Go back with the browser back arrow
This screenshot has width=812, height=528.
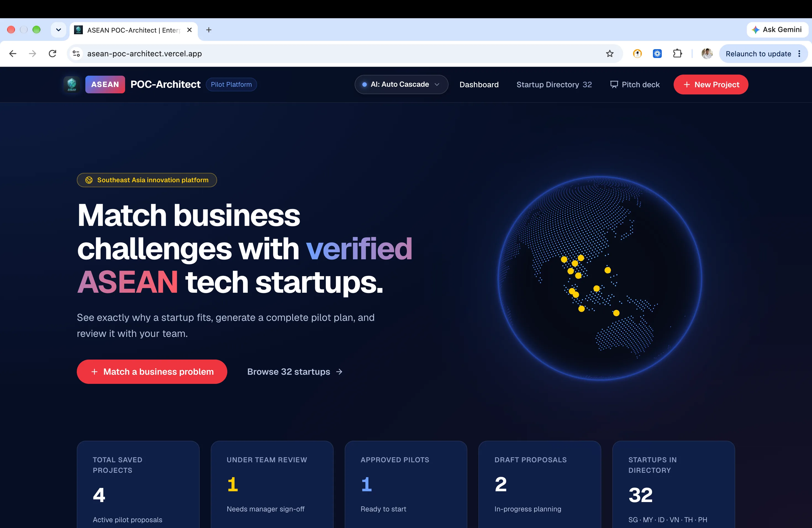click(x=13, y=54)
